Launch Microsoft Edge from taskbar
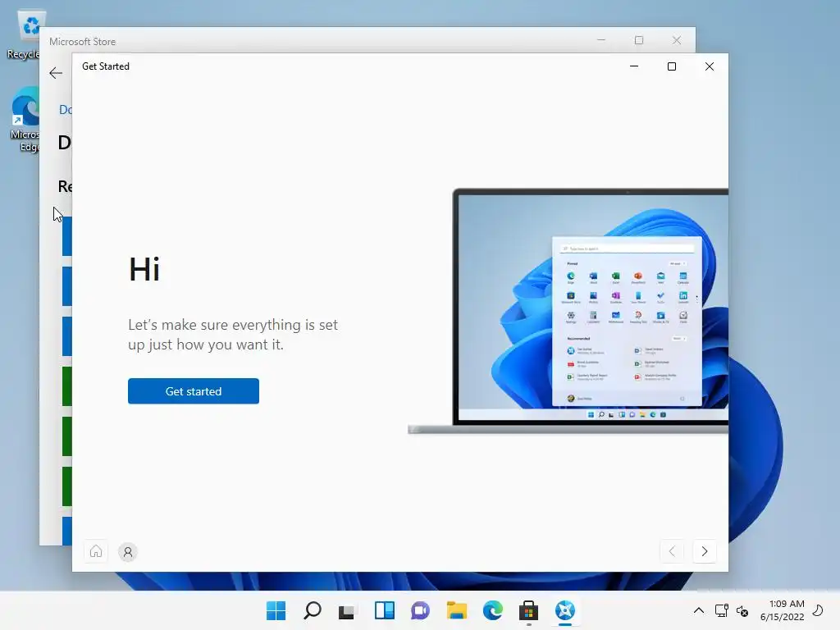The image size is (840, 630). tap(492, 610)
